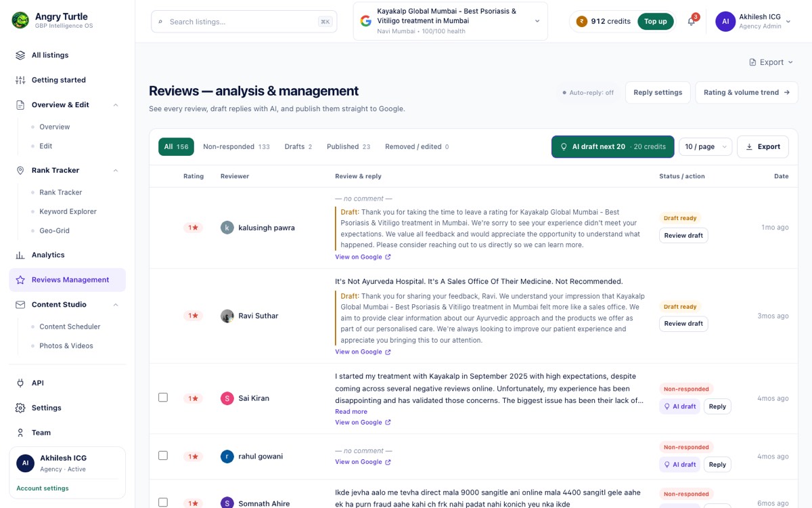
Task: Open View on Google for rahul gowani
Action: point(363,462)
